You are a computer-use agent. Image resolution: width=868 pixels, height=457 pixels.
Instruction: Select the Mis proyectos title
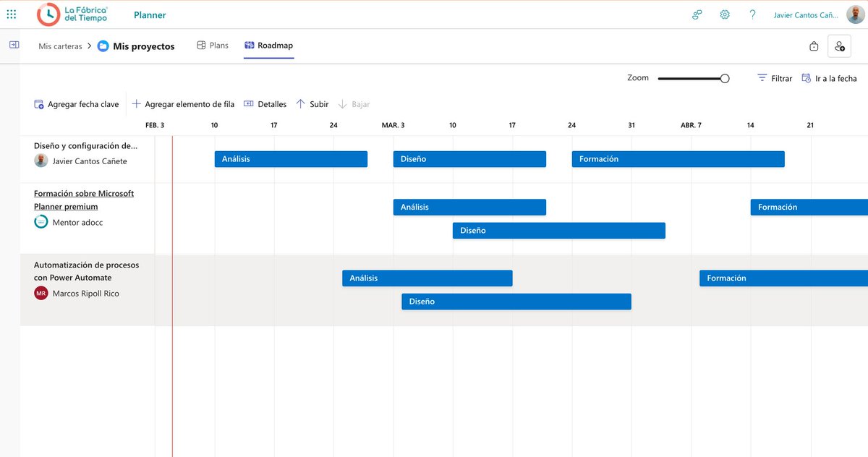coord(144,46)
